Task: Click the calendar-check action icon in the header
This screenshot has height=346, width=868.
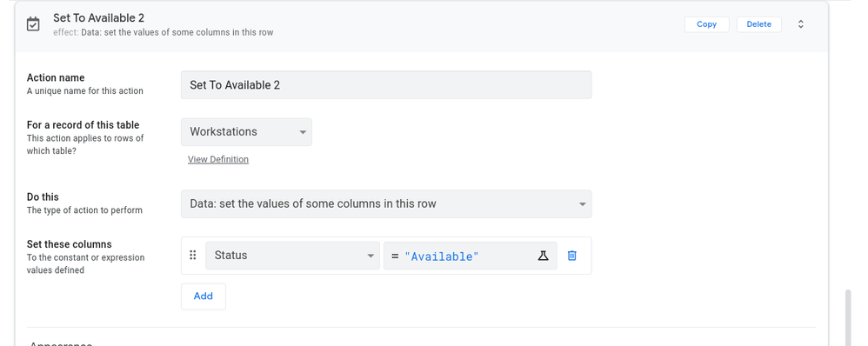Action: tap(33, 24)
